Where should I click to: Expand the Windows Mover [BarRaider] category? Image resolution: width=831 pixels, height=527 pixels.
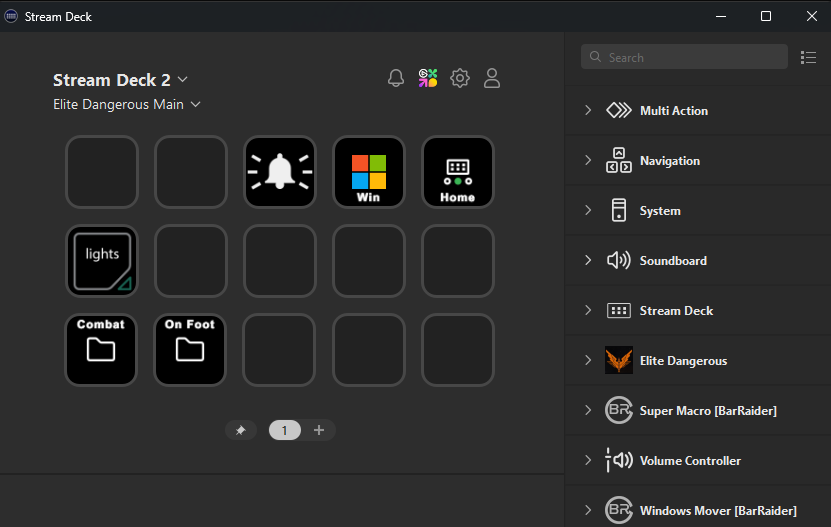tap(588, 510)
